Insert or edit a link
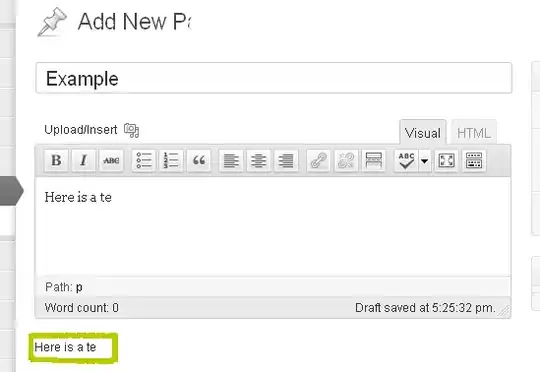Viewport: 540px width, 372px height. click(319, 160)
